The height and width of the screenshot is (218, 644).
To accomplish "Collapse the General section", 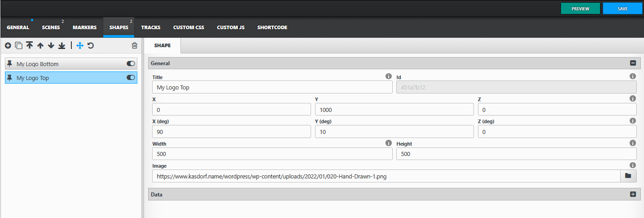I will (633, 63).
